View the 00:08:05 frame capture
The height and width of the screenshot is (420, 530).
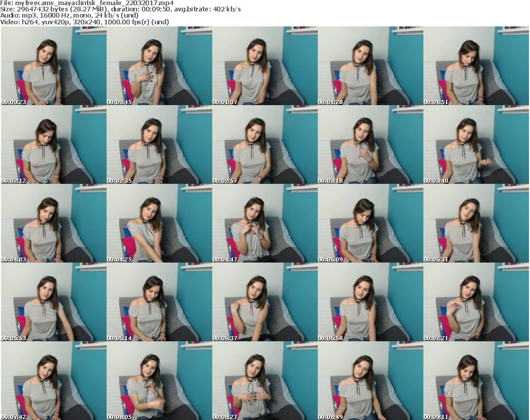click(159, 381)
